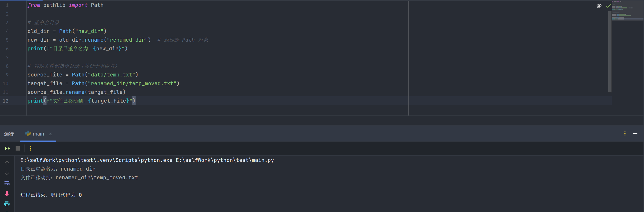Click the print console output icon

click(x=7, y=204)
